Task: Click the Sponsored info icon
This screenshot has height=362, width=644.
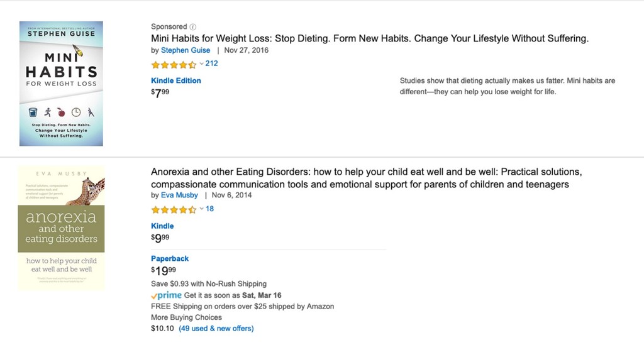Action: pos(192,27)
